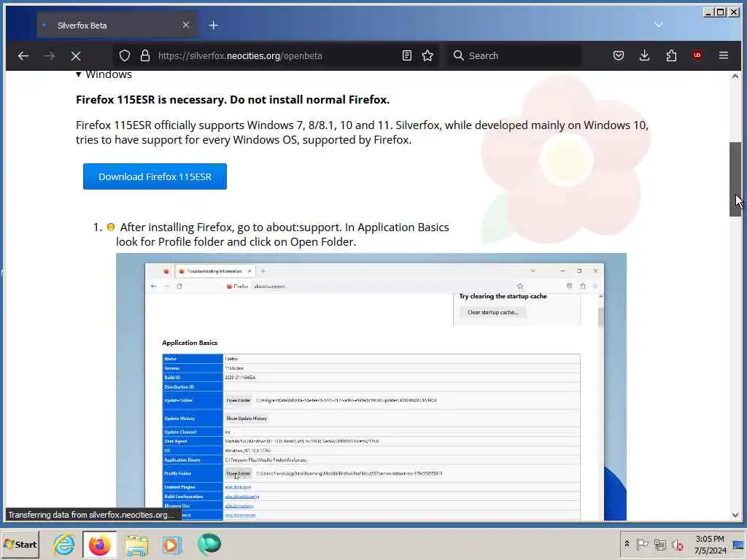Image resolution: width=747 pixels, height=560 pixels.
Task: Open Save to Pocket
Action: click(x=619, y=55)
